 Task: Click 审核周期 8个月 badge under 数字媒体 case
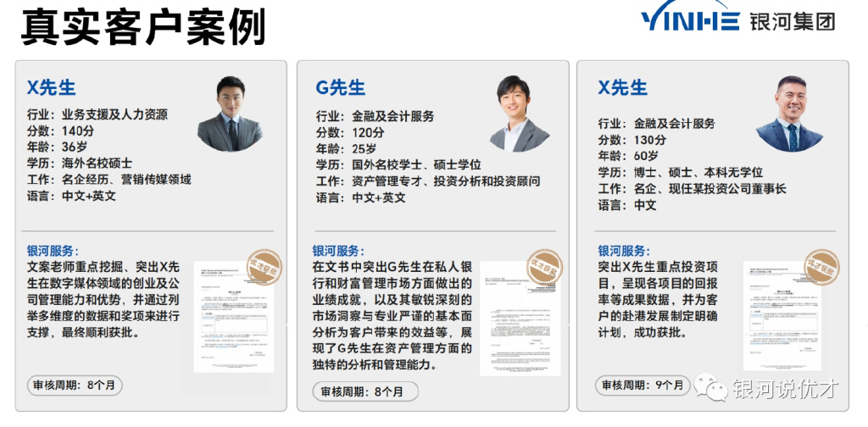tap(75, 385)
